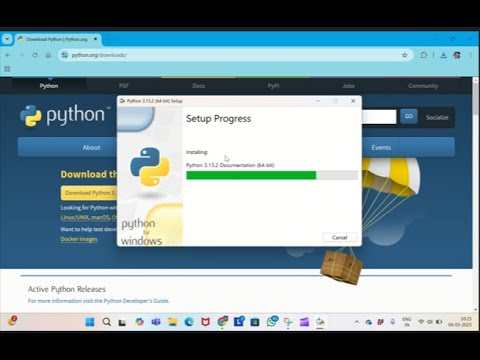The height and width of the screenshot is (360, 480).
Task: Open the Chrome apps grid shortcut
Action: (x=7, y=69)
